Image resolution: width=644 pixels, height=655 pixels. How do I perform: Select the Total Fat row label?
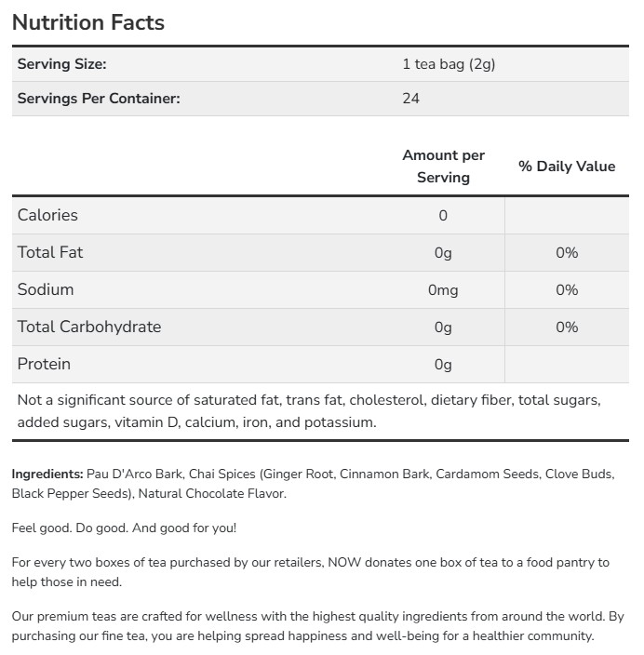[50, 252]
